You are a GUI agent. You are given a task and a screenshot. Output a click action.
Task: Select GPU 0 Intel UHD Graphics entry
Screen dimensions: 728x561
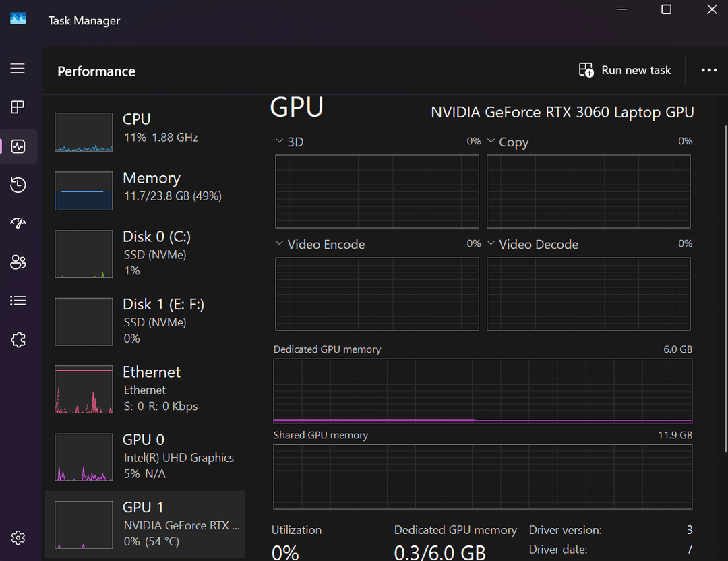click(x=146, y=457)
